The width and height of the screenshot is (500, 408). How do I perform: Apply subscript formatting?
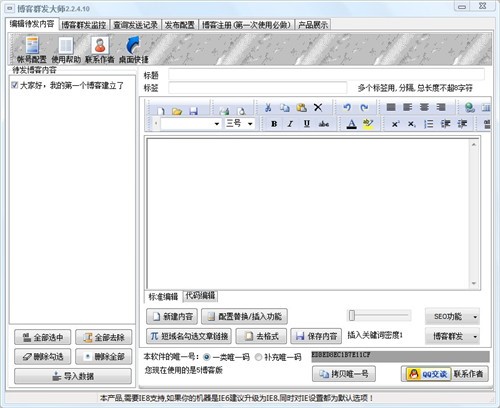[412, 124]
